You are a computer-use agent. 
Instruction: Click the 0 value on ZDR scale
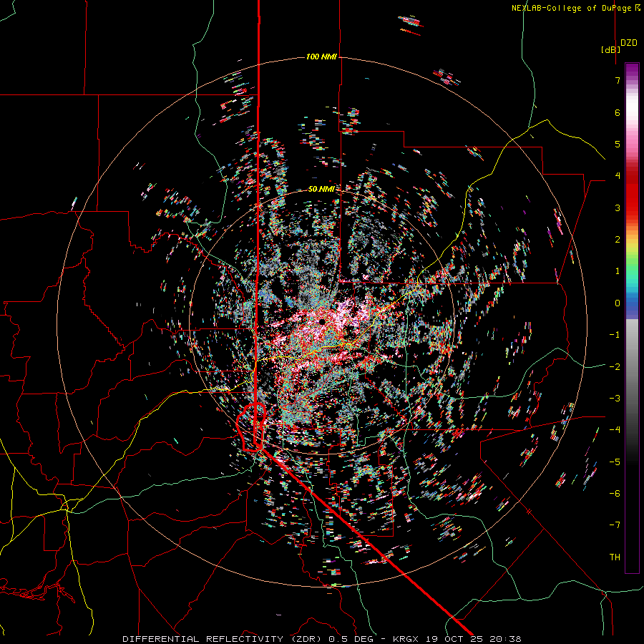(x=618, y=303)
